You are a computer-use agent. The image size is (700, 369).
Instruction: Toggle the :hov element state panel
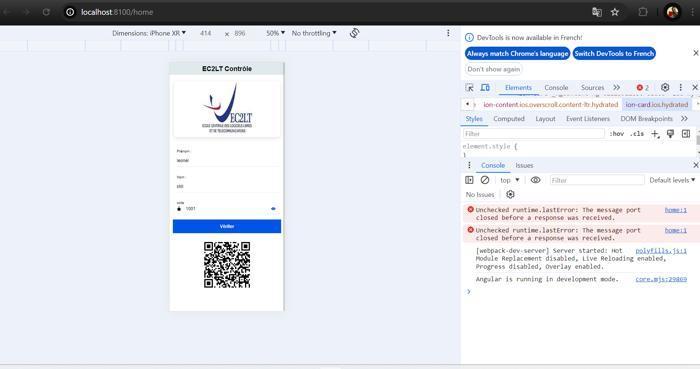tap(617, 134)
